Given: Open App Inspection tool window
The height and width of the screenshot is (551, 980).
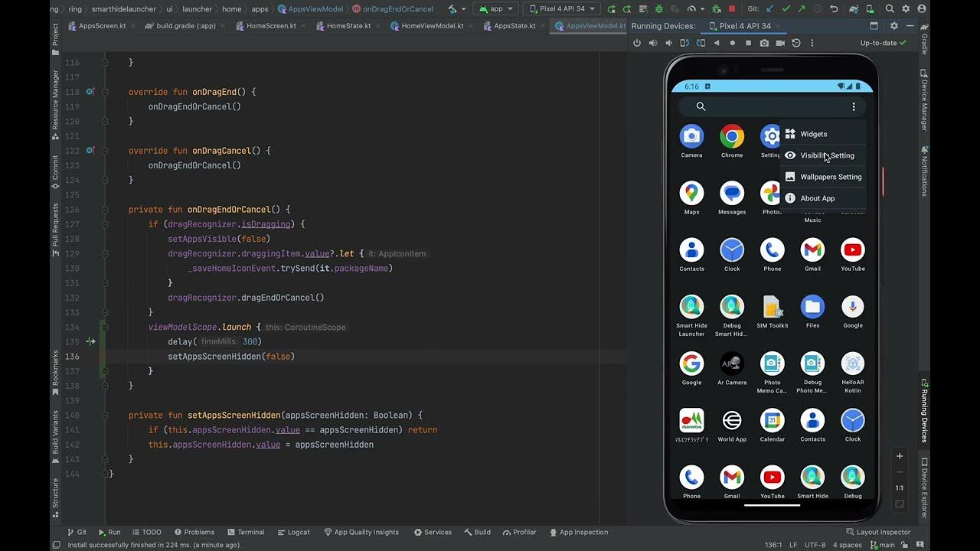Looking at the screenshot, I should (578, 533).
